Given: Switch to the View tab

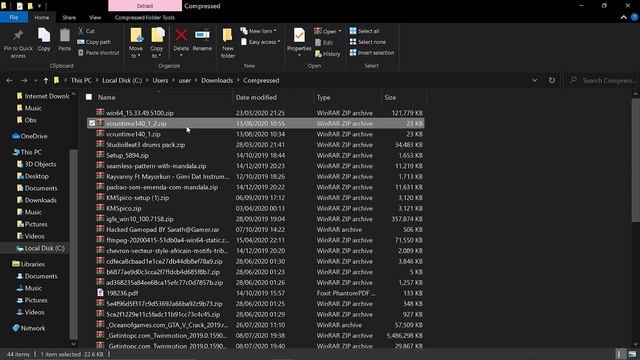Looking at the screenshot, I should coord(95,18).
